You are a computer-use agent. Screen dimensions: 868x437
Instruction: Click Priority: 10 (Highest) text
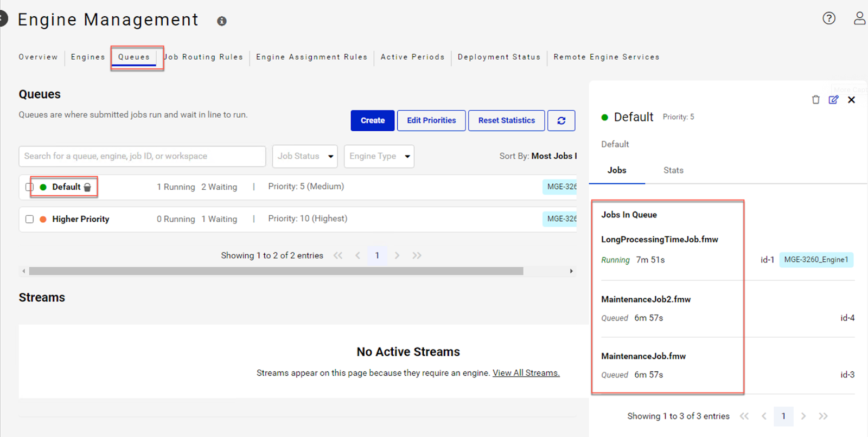308,218
